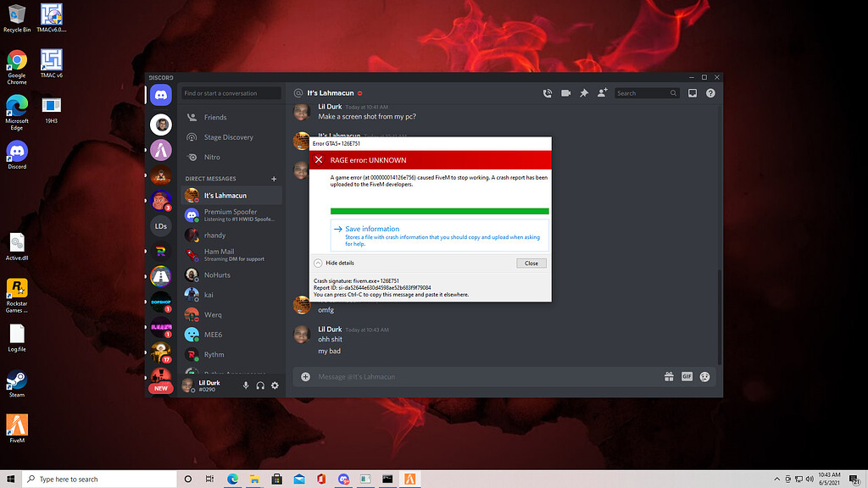The height and width of the screenshot is (488, 868).
Task: Open Discord Help
Action: tap(710, 93)
